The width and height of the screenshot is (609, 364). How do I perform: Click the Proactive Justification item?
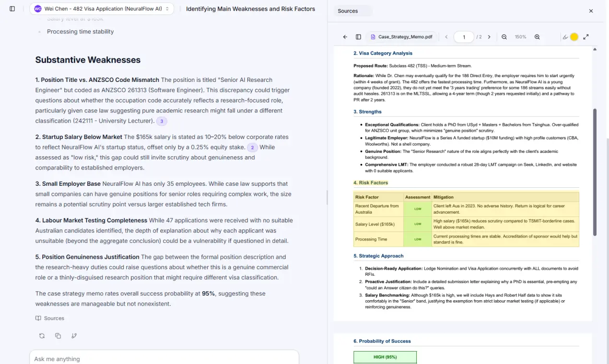click(471, 284)
